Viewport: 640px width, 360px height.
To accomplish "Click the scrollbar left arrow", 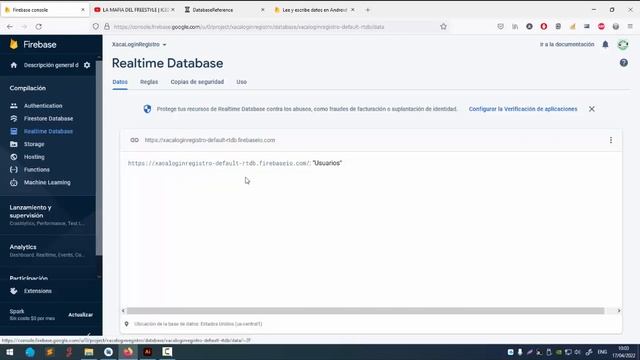I will pos(123,311).
